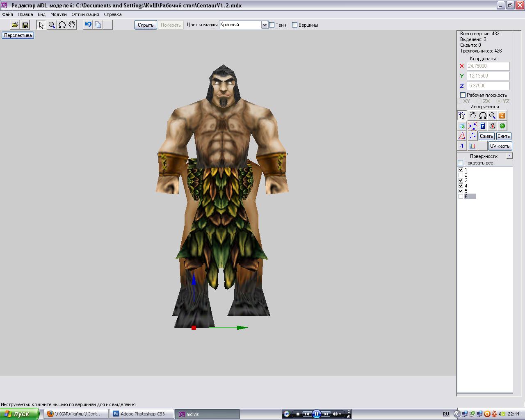Click the blue undo arrow icon
The width and height of the screenshot is (525, 420).
tap(88, 25)
